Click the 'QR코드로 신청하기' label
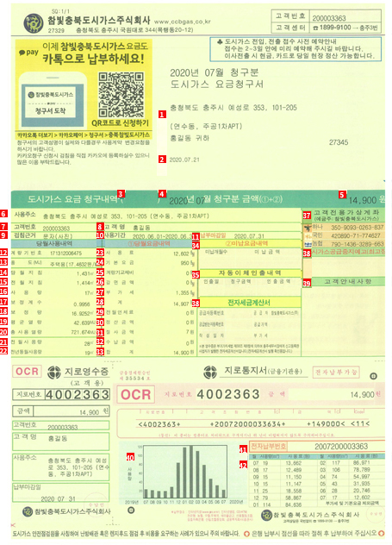Image resolution: width=392 pixels, height=545 pixels. tap(120, 123)
